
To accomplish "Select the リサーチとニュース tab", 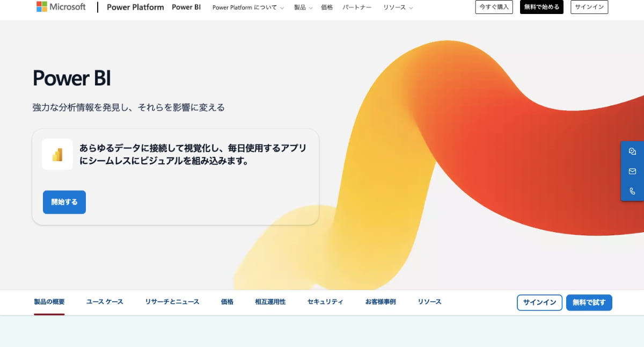I will [172, 301].
